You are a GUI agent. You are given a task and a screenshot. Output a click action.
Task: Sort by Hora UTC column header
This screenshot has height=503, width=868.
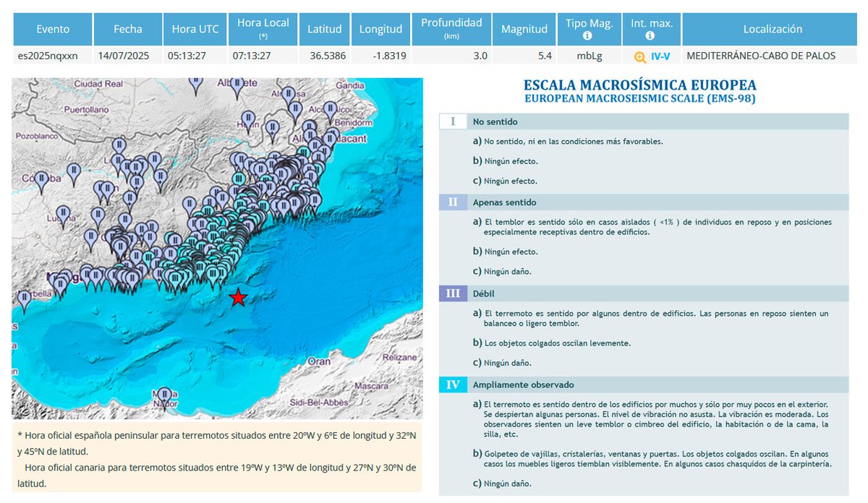[195, 29]
